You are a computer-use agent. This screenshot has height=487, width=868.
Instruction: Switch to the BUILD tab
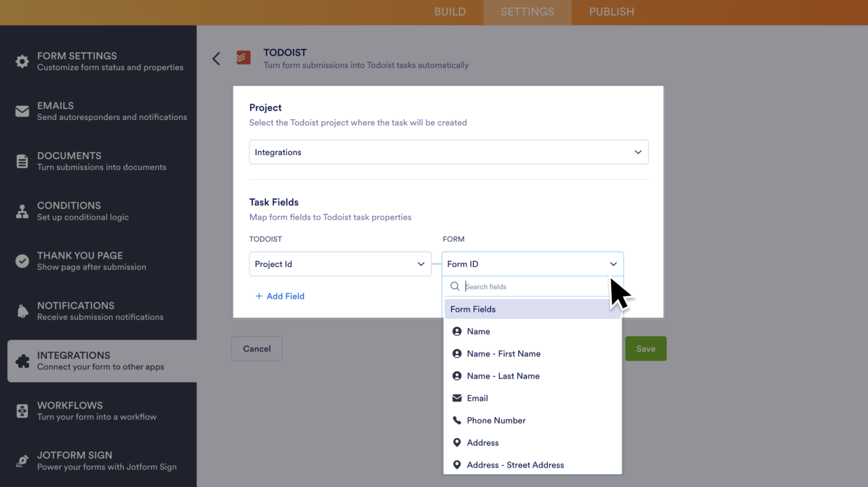point(450,12)
